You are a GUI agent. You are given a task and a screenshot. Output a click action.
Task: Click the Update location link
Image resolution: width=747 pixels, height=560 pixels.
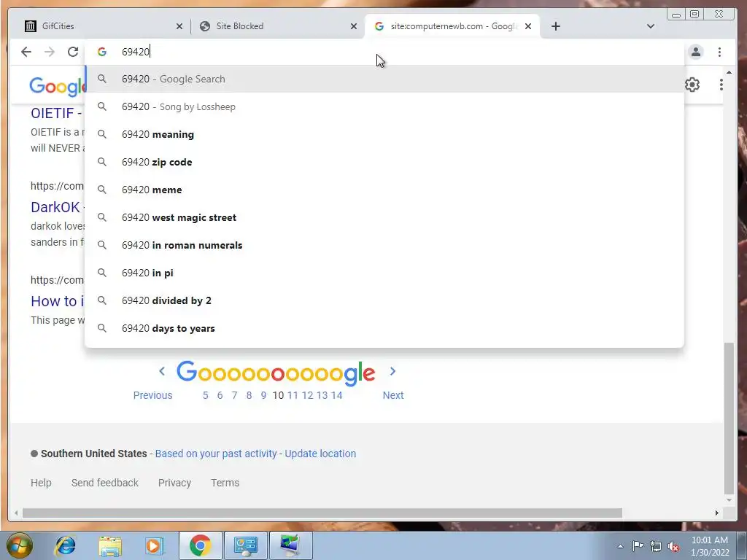tap(320, 454)
